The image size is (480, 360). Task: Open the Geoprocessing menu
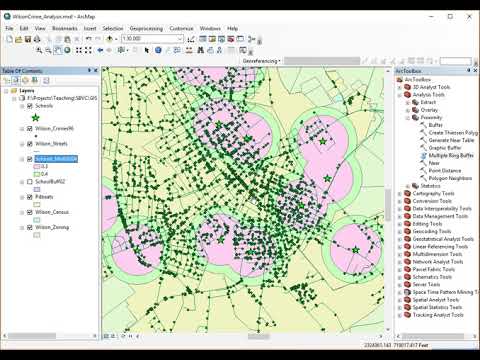coord(146,28)
